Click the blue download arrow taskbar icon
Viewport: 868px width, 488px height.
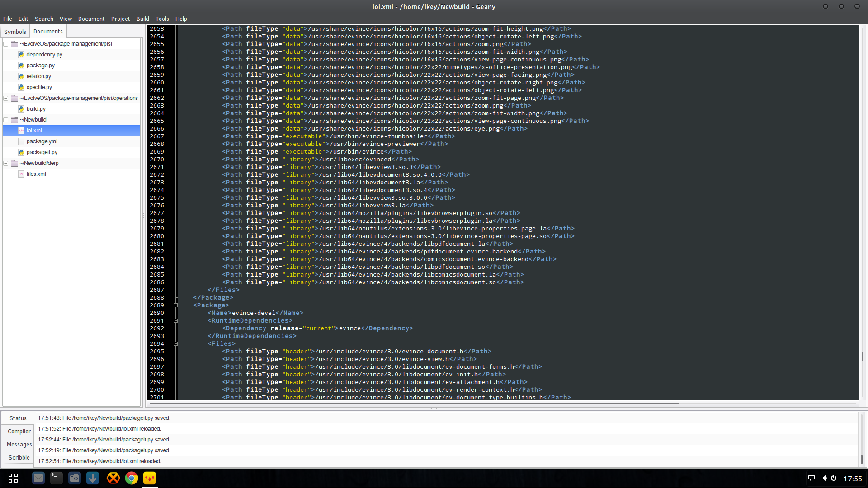pos(93,478)
